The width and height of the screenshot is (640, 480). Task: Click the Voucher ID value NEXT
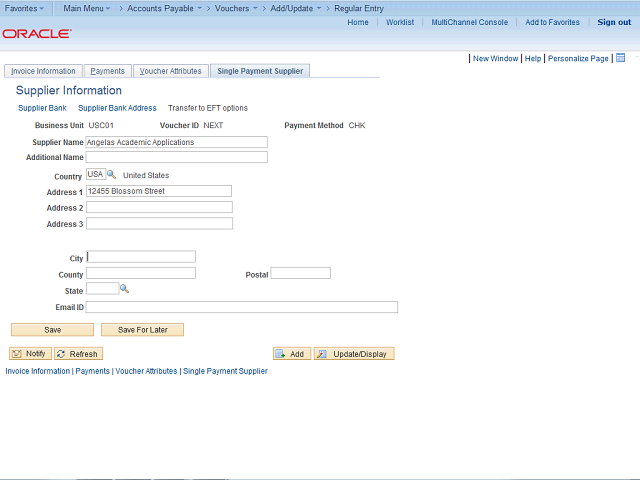click(x=213, y=125)
